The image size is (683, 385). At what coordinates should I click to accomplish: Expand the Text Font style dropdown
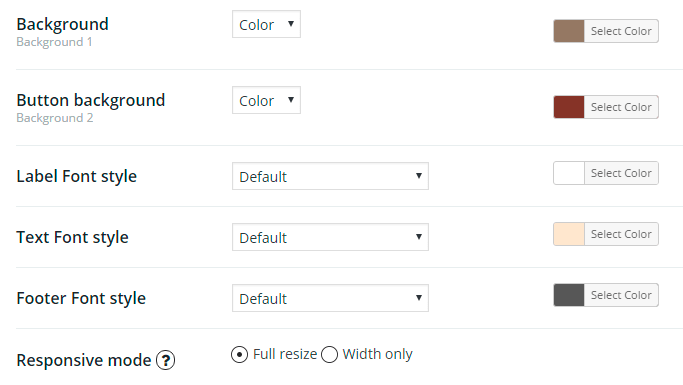point(330,237)
